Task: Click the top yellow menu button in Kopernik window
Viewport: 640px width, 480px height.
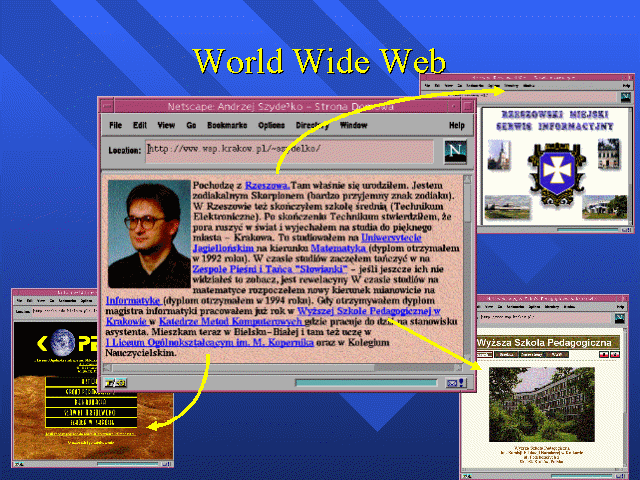Action: coord(91,381)
